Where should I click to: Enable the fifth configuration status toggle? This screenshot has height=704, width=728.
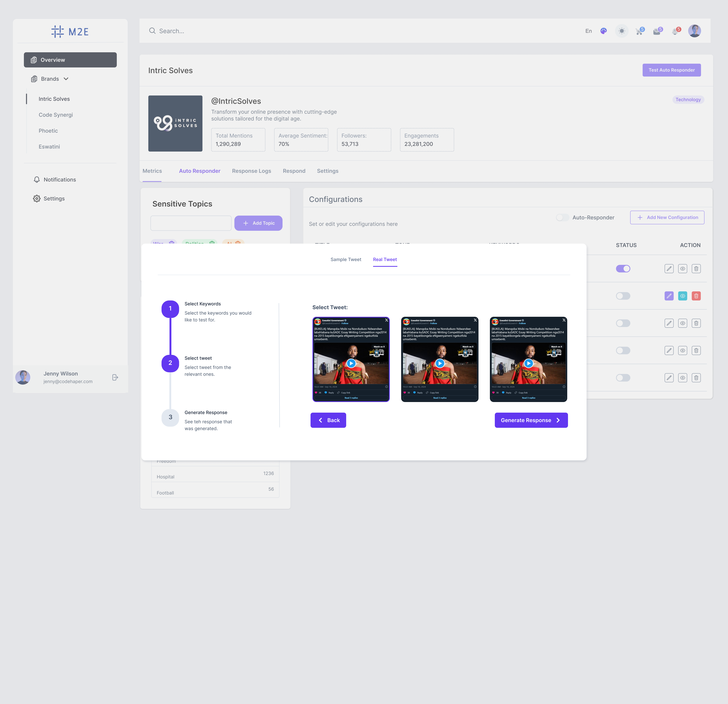[x=623, y=378]
